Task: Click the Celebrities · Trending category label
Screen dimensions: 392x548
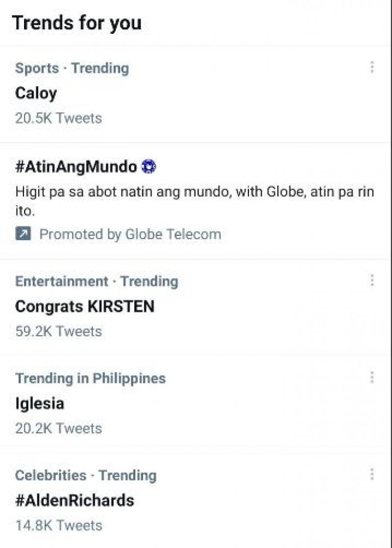Action: coord(86,475)
